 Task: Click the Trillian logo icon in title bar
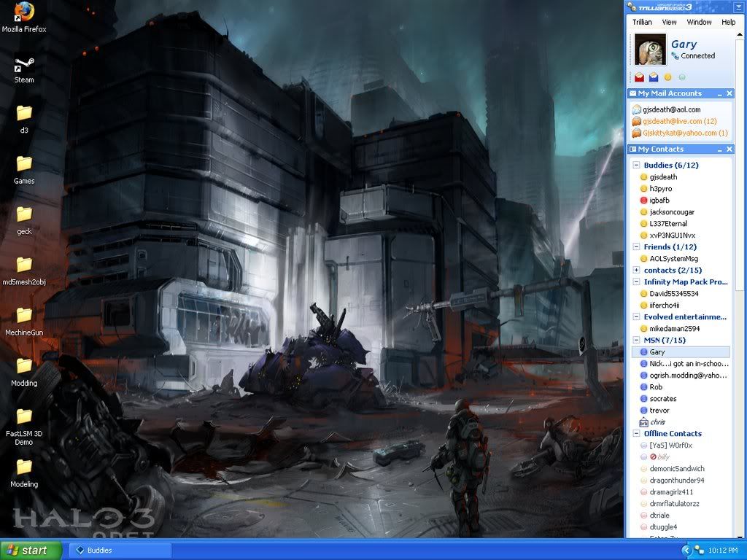[632, 6]
